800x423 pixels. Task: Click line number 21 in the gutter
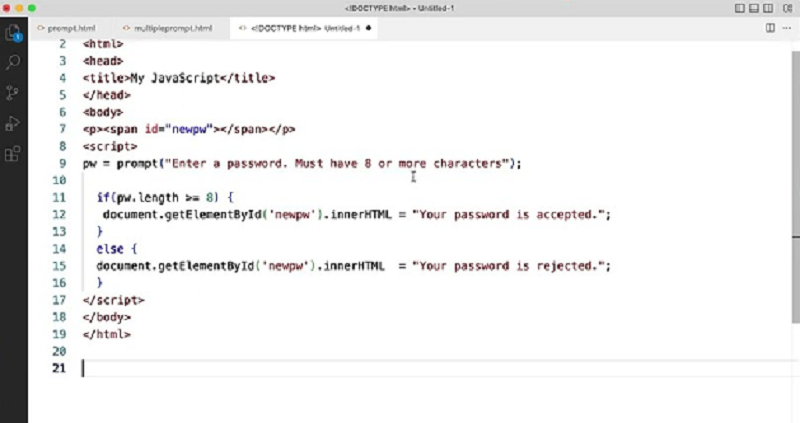59,368
